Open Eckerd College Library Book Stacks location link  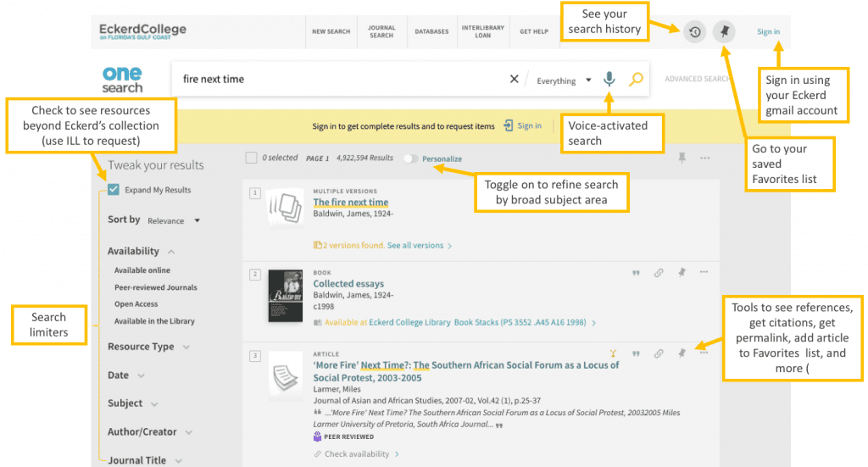(x=482, y=322)
